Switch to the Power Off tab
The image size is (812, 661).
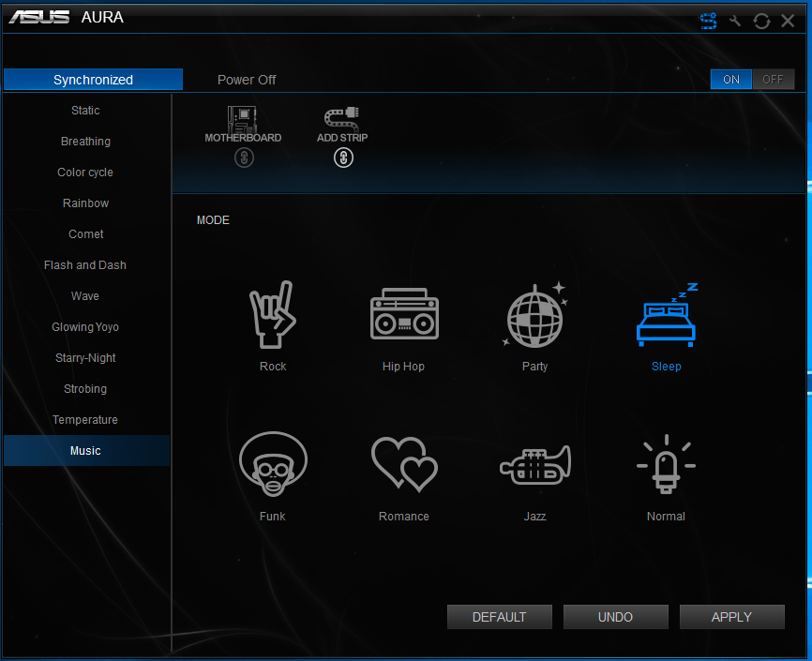click(247, 80)
